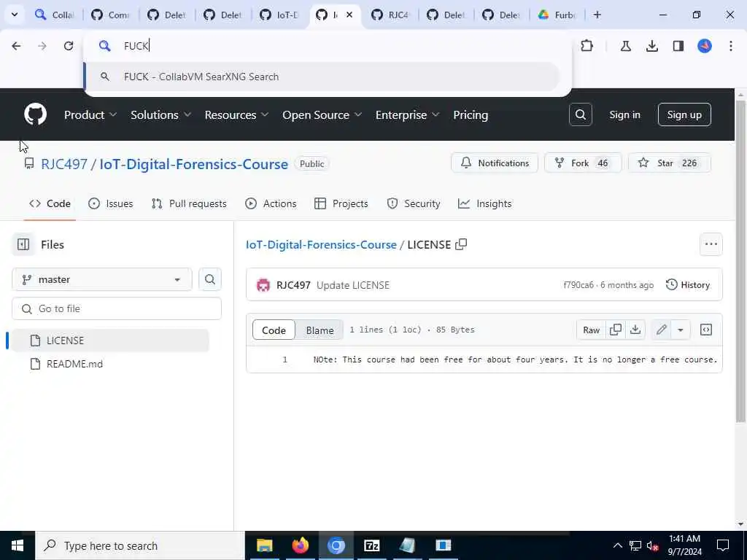This screenshot has height=560, width=747.
Task: Expand Solutions navigation dropdown
Action: tap(161, 114)
